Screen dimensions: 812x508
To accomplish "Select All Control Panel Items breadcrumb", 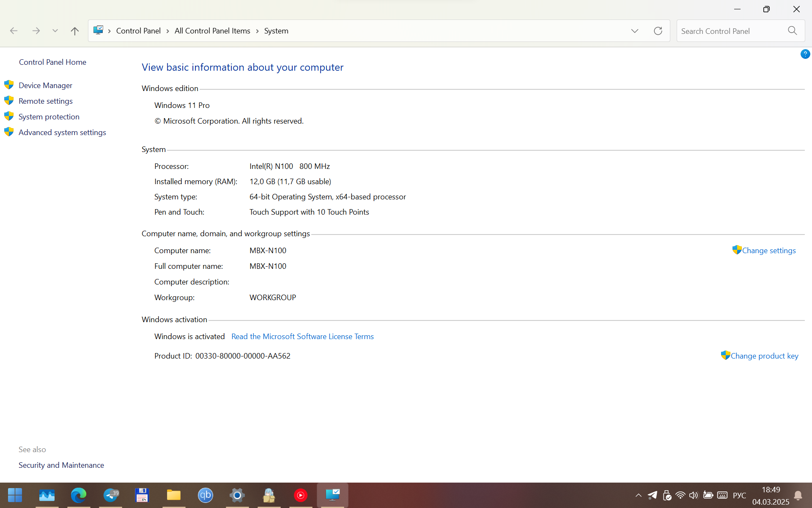I will pos(212,31).
